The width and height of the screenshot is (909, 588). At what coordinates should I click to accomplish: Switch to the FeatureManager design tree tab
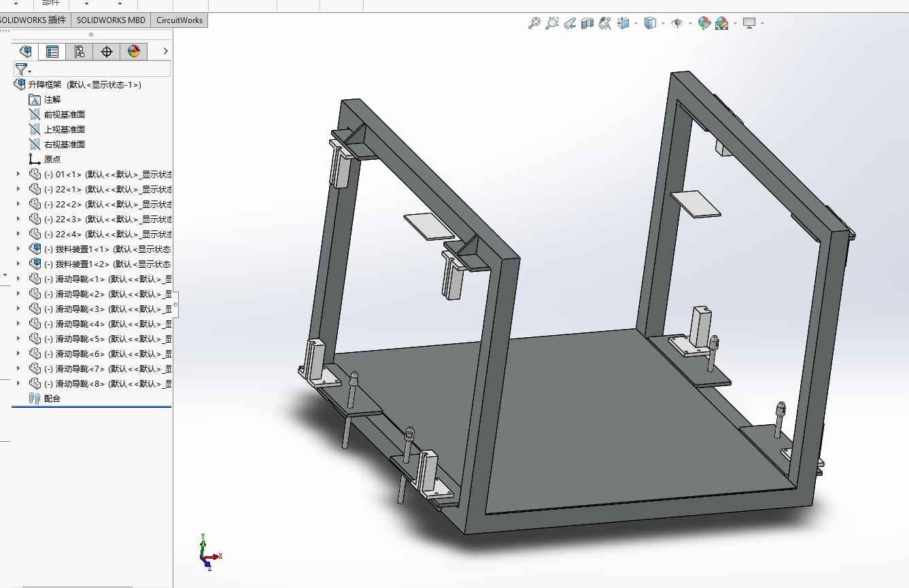pyautogui.click(x=25, y=51)
